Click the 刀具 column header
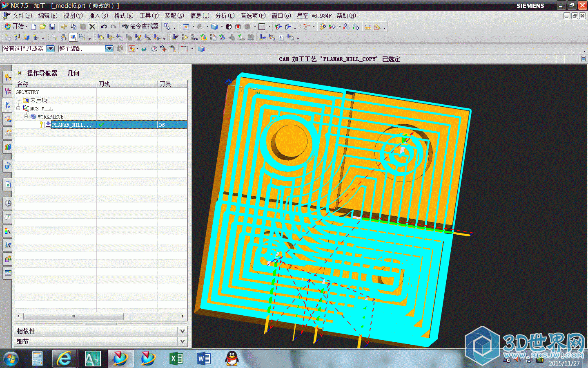 (x=172, y=84)
